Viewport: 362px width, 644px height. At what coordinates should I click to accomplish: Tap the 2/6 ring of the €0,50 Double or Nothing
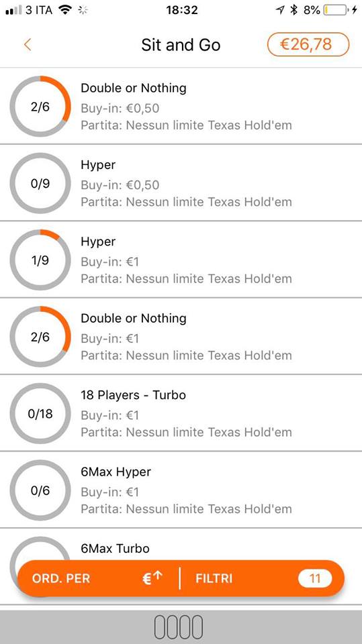click(40, 107)
